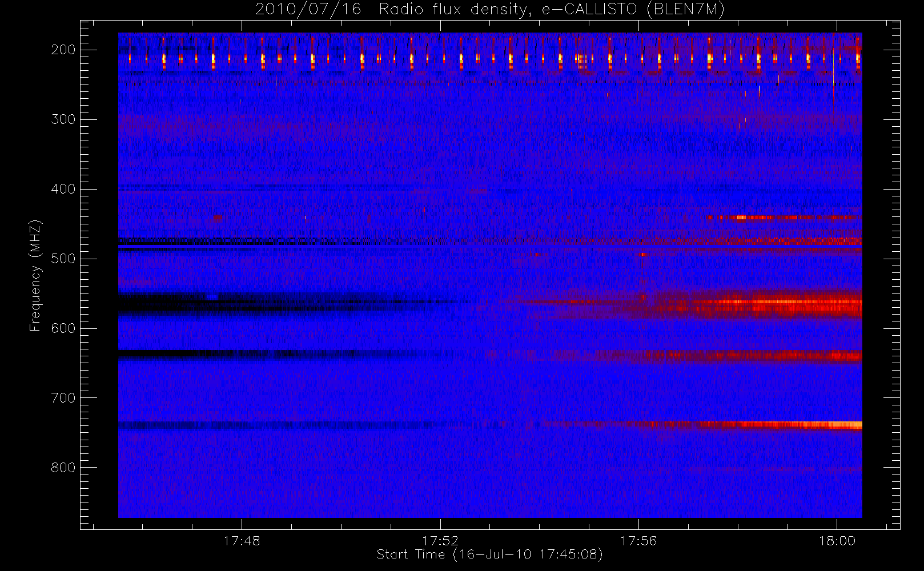Click the 'Frequency (MHZ)' axis label
Image resolution: width=924 pixels, height=571 pixels.
tap(35, 275)
